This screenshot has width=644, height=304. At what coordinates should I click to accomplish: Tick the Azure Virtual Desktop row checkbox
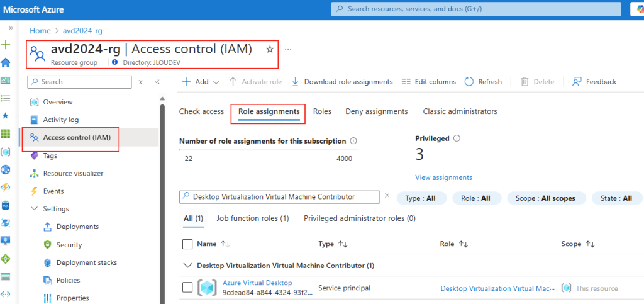187,288
